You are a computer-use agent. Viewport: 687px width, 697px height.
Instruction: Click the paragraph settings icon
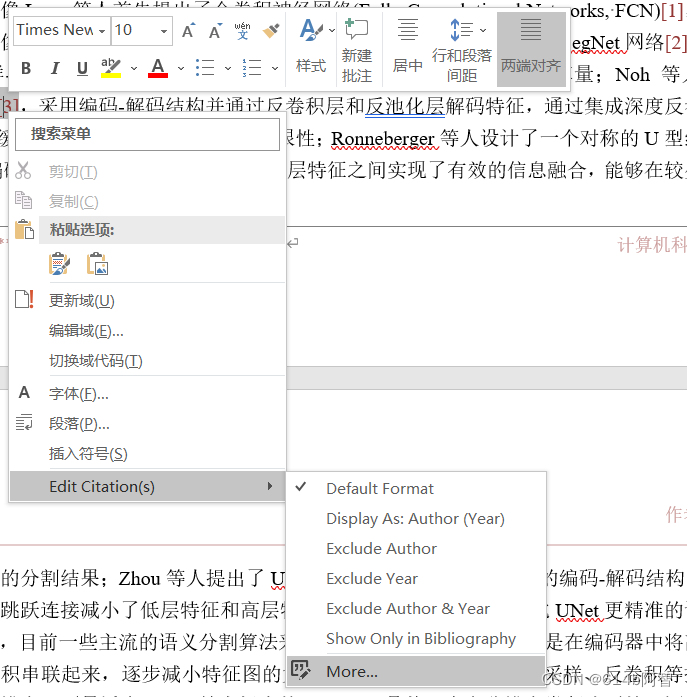pos(24,422)
